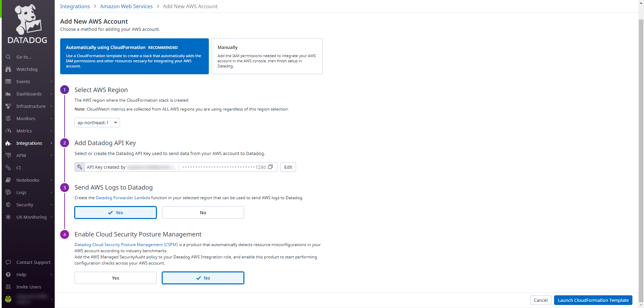This screenshot has height=308, width=644.
Task: Expand the Integrations submenu arrow
Action: point(52,143)
